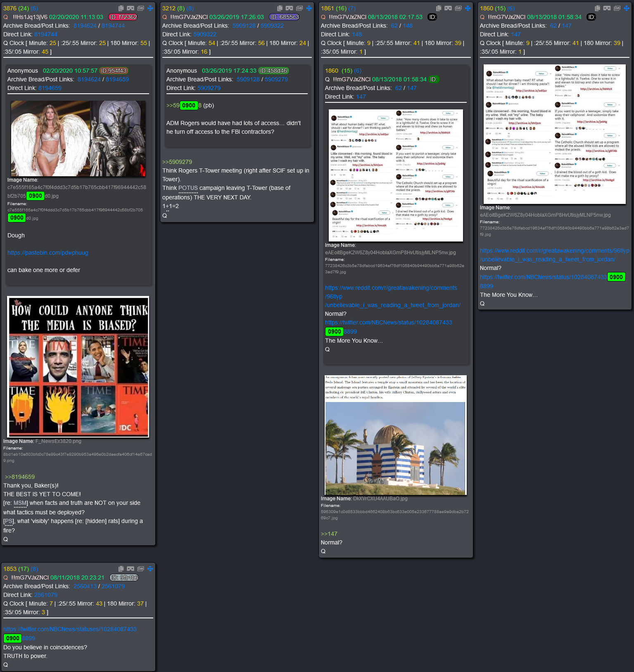Screen dimensions: 634x672
Task: Open Direct Link 148 in post 1861
Action: [x=357, y=34]
